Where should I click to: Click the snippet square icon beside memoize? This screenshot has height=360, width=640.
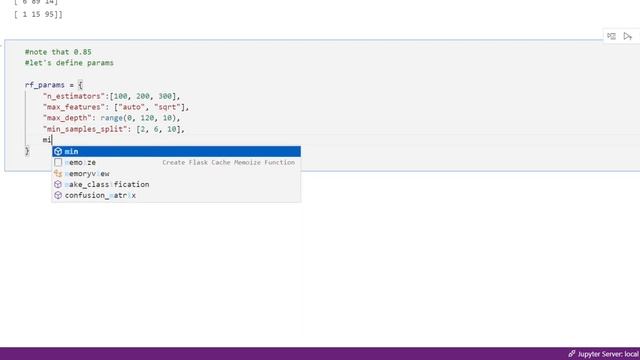pos(58,162)
